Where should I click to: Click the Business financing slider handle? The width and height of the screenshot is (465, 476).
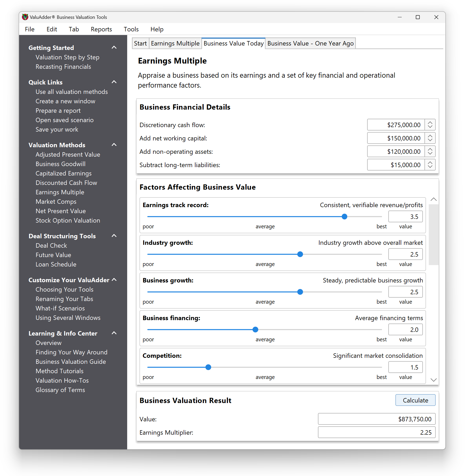pyautogui.click(x=255, y=330)
